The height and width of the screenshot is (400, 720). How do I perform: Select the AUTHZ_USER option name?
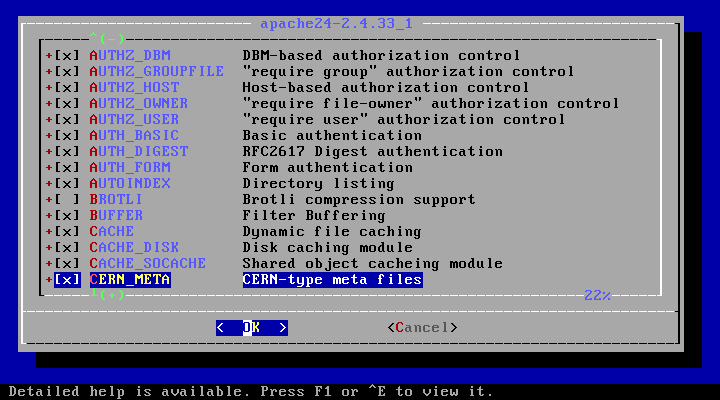coord(135,120)
